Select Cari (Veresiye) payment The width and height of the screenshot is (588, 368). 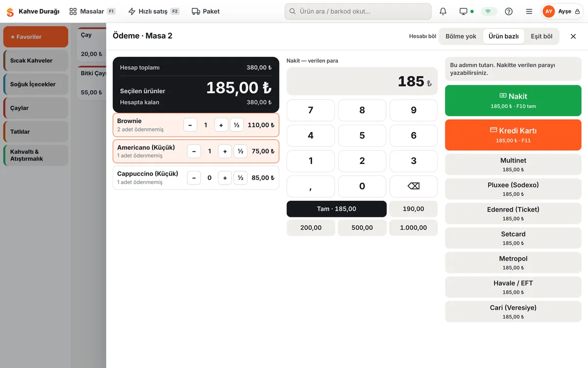tap(513, 312)
